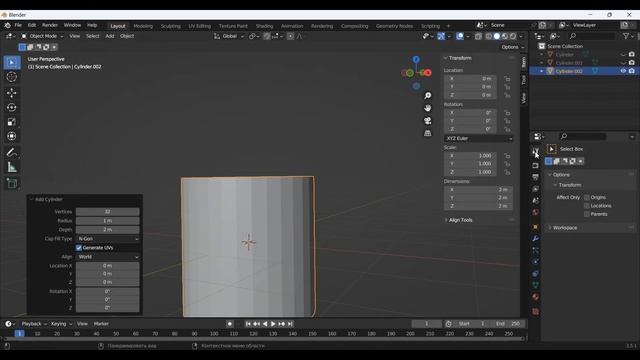Click the zoom magnifier viewport icon

tap(427, 96)
